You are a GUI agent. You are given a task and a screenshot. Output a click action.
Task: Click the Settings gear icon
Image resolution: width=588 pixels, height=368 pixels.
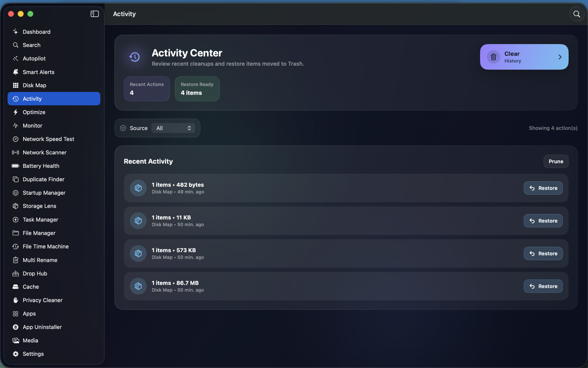pos(16,354)
